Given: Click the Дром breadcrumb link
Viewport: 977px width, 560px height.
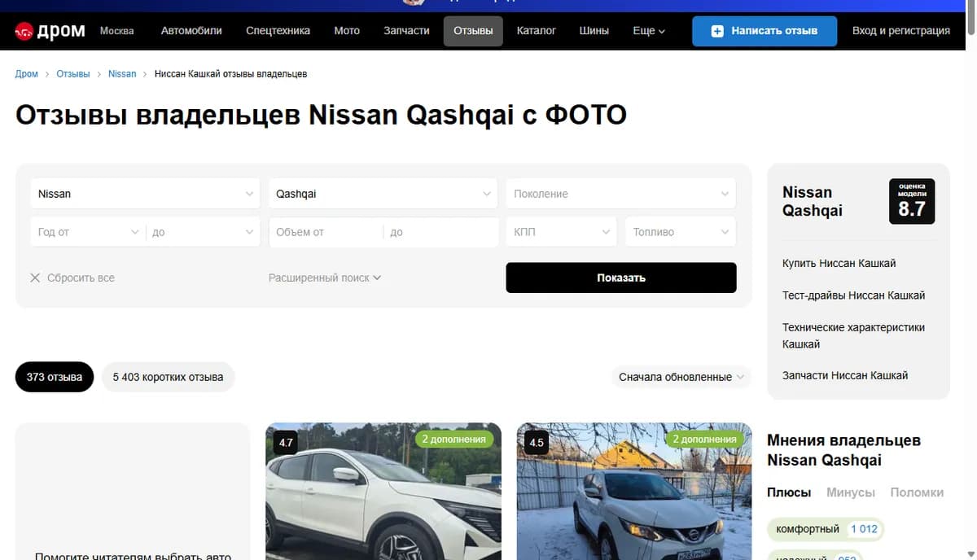Looking at the screenshot, I should click(27, 74).
